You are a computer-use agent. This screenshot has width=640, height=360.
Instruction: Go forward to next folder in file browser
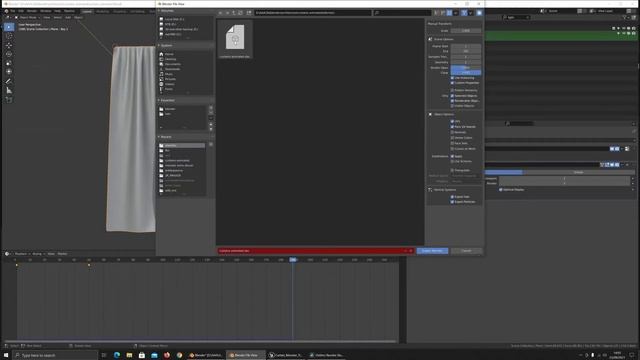227,13
